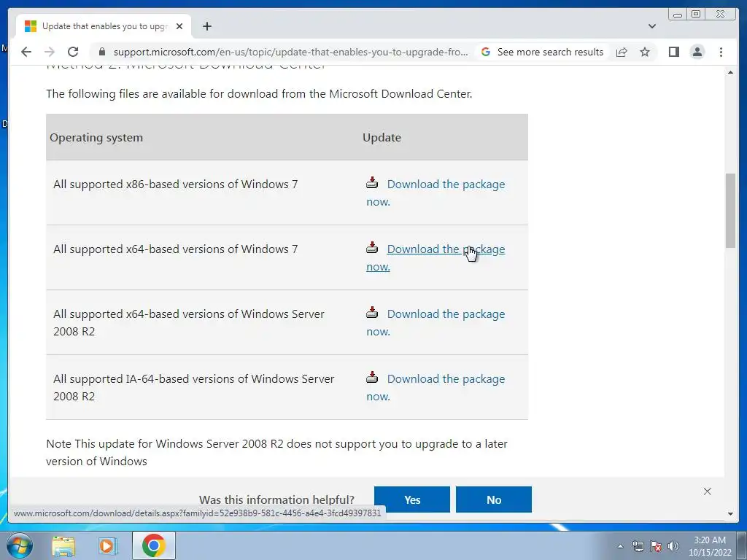This screenshot has height=560, width=747.
Task: Click text 'All supported x64-based versions of Windows 7'
Action: [175, 249]
